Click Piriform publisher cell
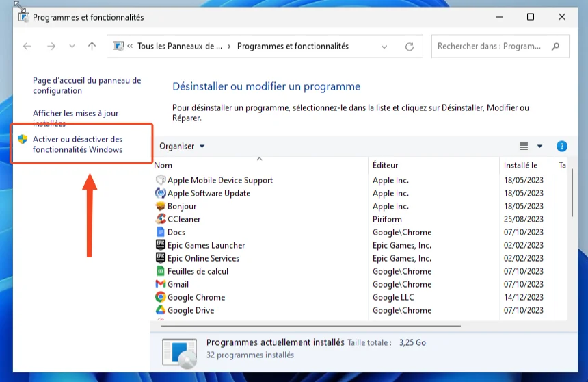Viewport: 588px width, 382px height. (x=387, y=219)
